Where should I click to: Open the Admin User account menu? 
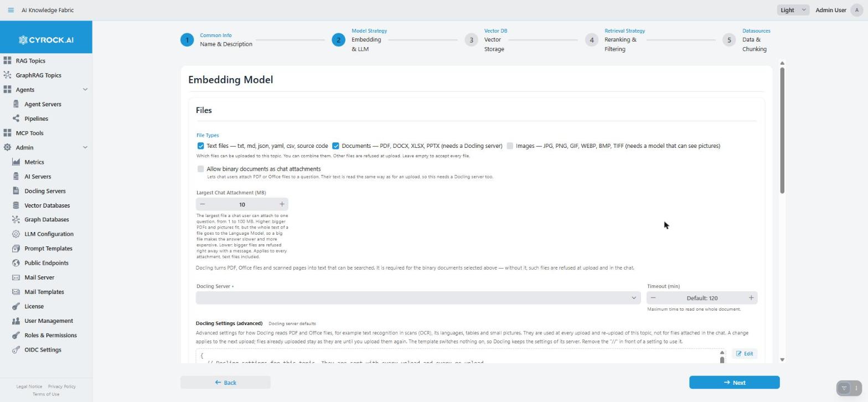click(838, 10)
